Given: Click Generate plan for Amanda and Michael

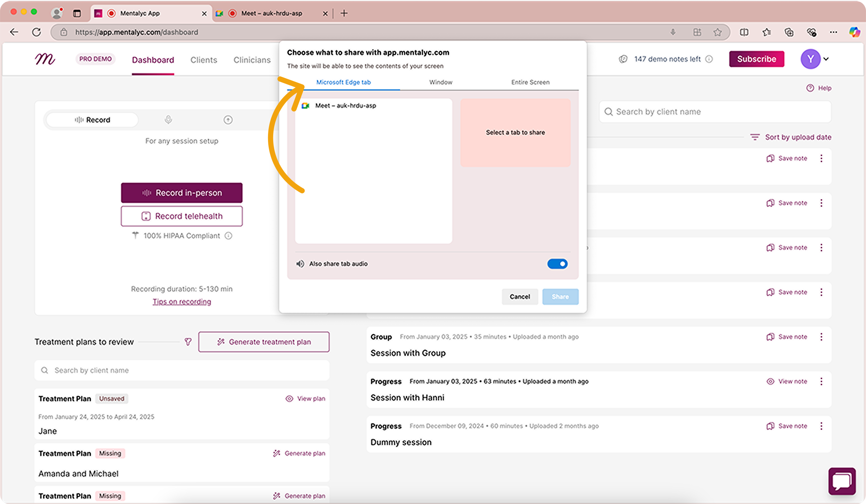Looking at the screenshot, I should [x=299, y=453].
